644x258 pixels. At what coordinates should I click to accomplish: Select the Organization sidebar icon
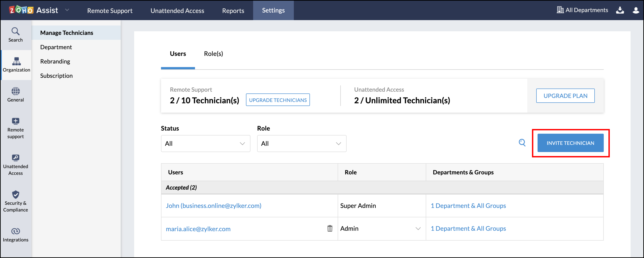pyautogui.click(x=16, y=65)
